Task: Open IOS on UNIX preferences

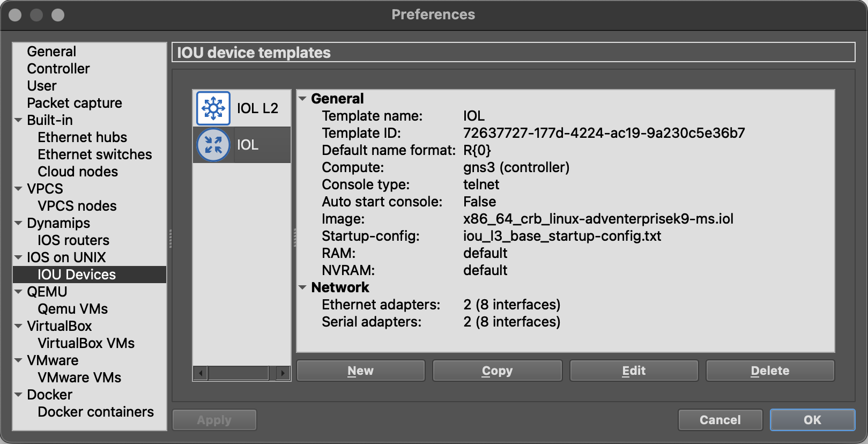Action: [66, 257]
